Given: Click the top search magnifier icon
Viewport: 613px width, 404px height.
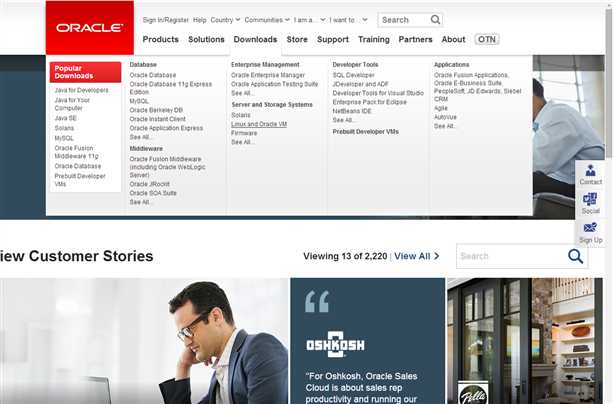Looking at the screenshot, I should pyautogui.click(x=435, y=20).
